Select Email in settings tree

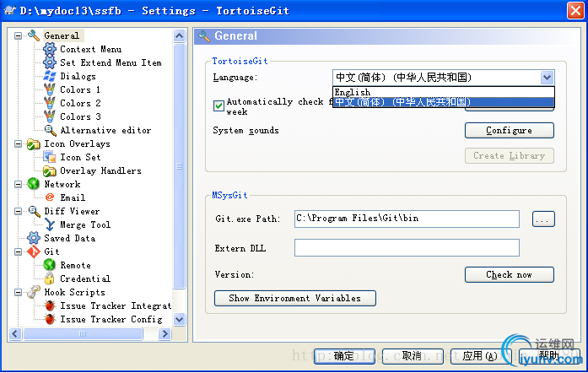[x=73, y=197]
